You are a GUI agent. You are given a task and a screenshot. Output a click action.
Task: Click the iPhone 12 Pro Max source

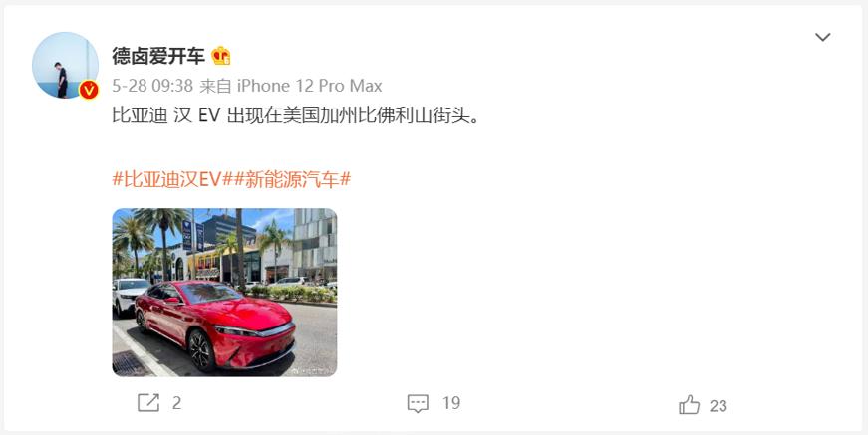point(310,86)
